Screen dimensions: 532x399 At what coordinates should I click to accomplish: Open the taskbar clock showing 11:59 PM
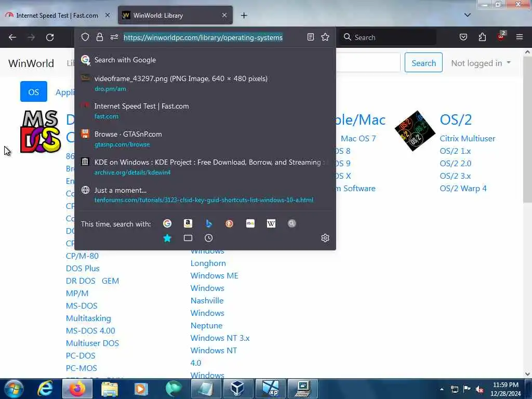coord(505,389)
